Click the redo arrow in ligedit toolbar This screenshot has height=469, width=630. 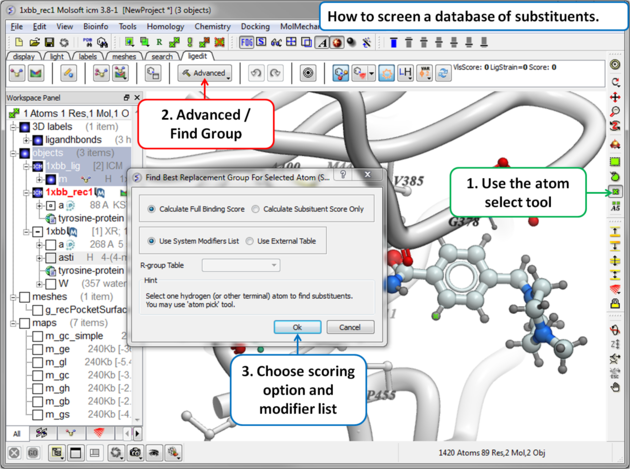[275, 74]
